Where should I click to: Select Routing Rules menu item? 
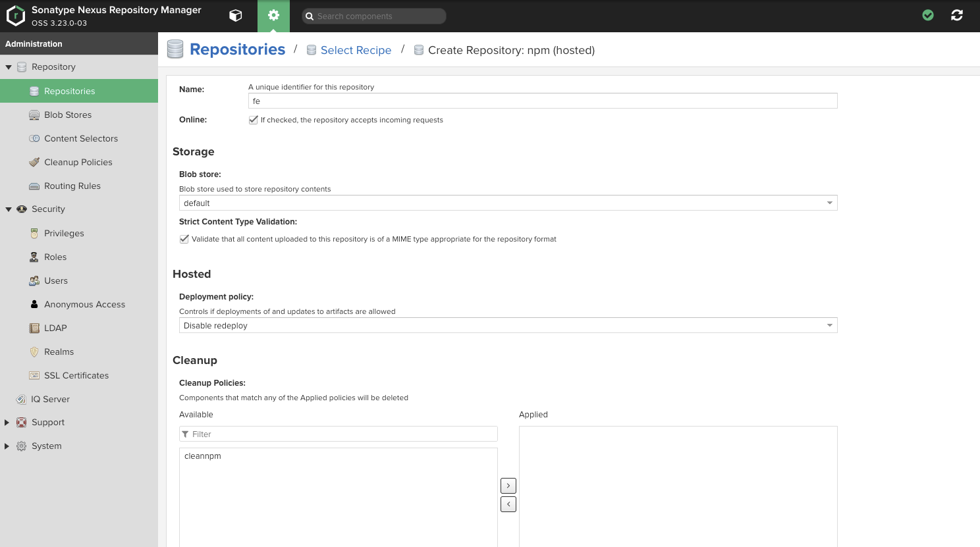(72, 186)
